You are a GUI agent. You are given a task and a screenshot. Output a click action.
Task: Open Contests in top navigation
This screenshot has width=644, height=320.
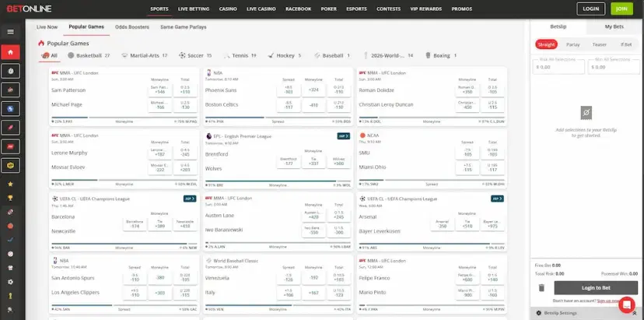pos(389,9)
